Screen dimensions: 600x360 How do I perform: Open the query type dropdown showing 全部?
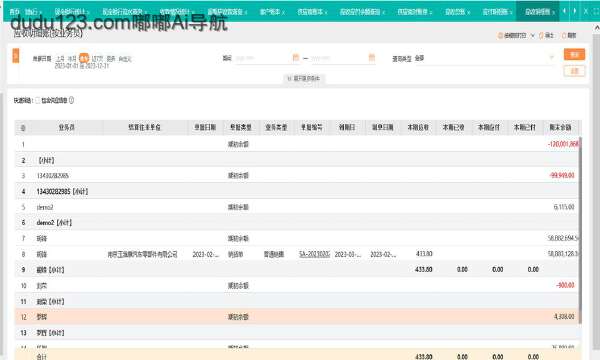point(484,58)
